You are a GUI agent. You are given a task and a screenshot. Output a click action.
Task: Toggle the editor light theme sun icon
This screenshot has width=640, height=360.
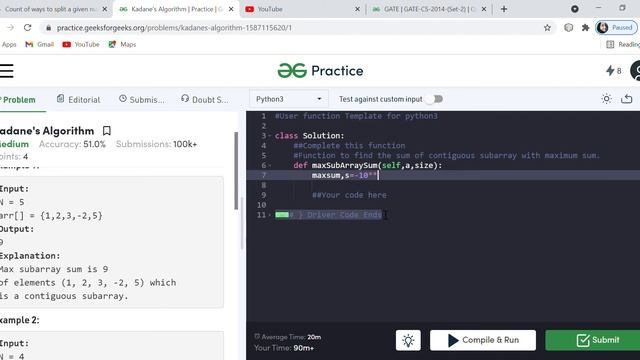pos(607,99)
